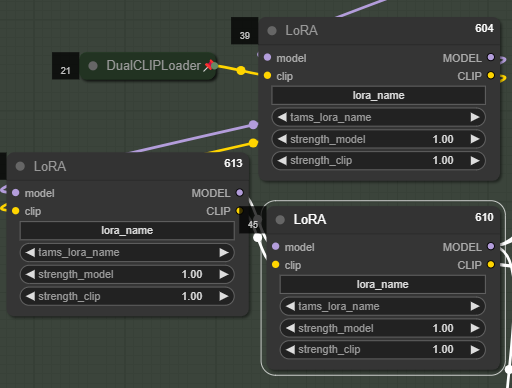
Task: Click the node ID badge 610
Action: 484,217
